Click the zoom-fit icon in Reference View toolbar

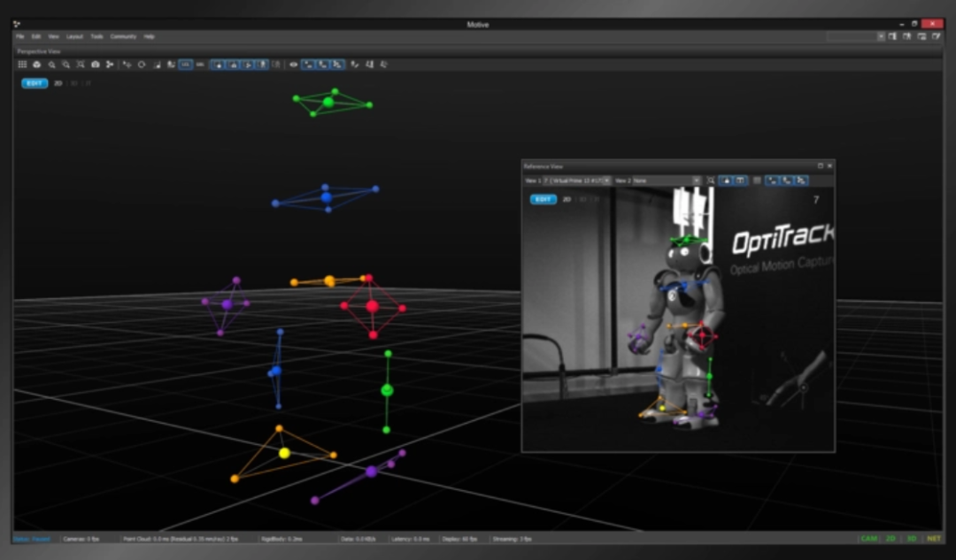click(710, 180)
